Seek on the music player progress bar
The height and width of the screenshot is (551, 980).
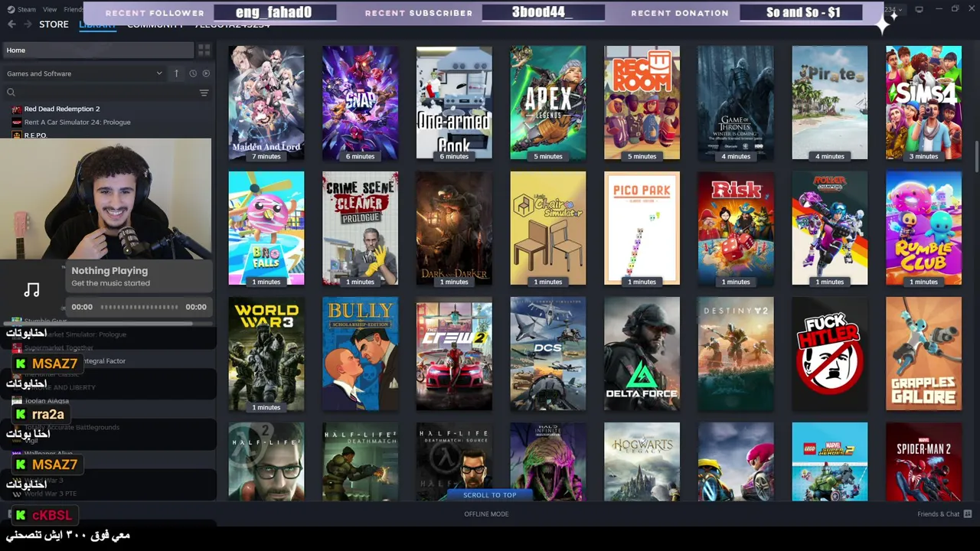(x=139, y=307)
